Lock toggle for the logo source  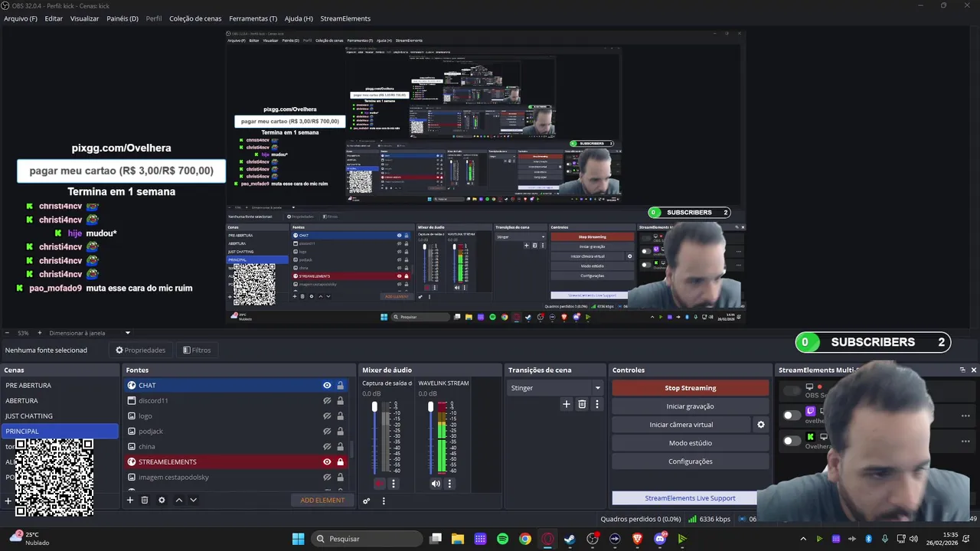(x=340, y=416)
